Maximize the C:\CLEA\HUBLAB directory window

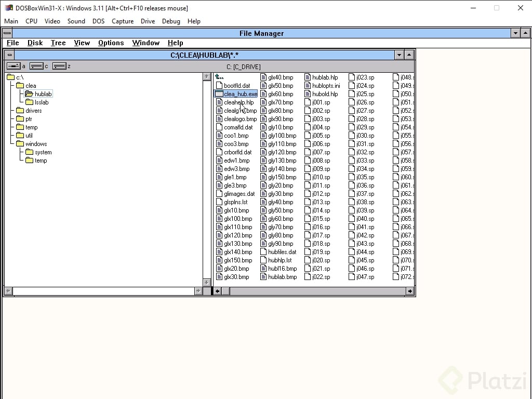point(409,55)
